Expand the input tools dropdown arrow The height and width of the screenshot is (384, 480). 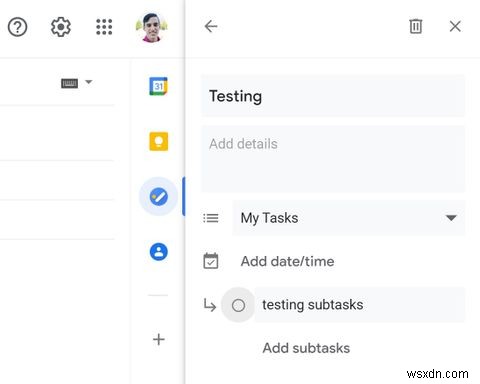[88, 82]
